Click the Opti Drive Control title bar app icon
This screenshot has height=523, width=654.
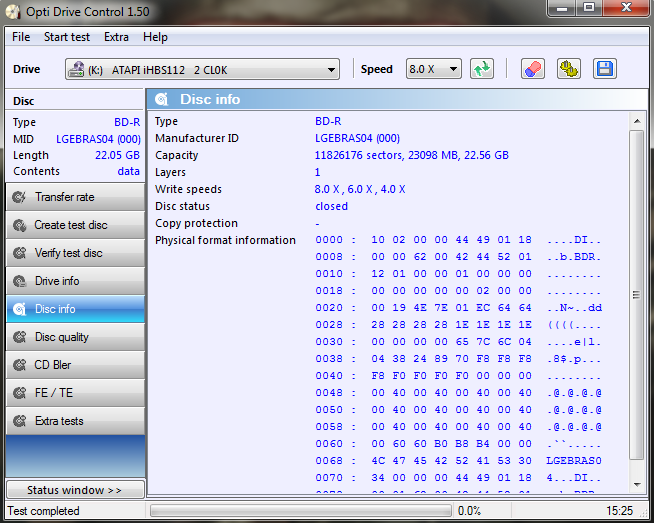point(13,12)
